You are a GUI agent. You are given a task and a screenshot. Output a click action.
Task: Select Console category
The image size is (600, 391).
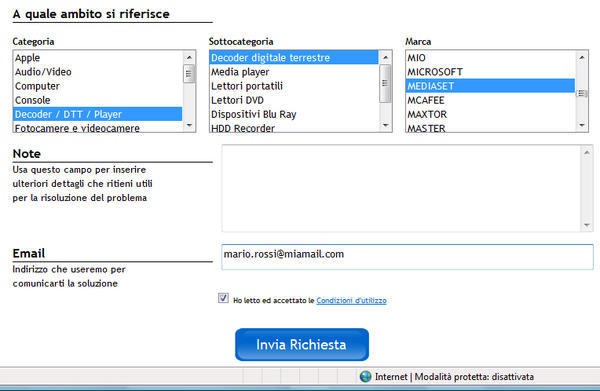point(98,100)
